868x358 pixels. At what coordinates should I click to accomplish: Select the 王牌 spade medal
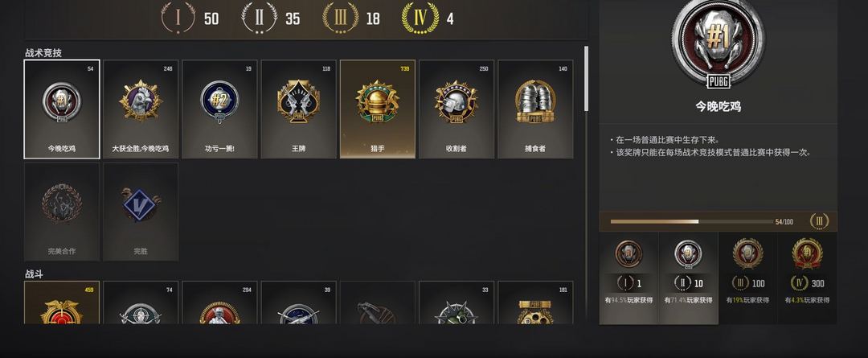[x=298, y=109]
